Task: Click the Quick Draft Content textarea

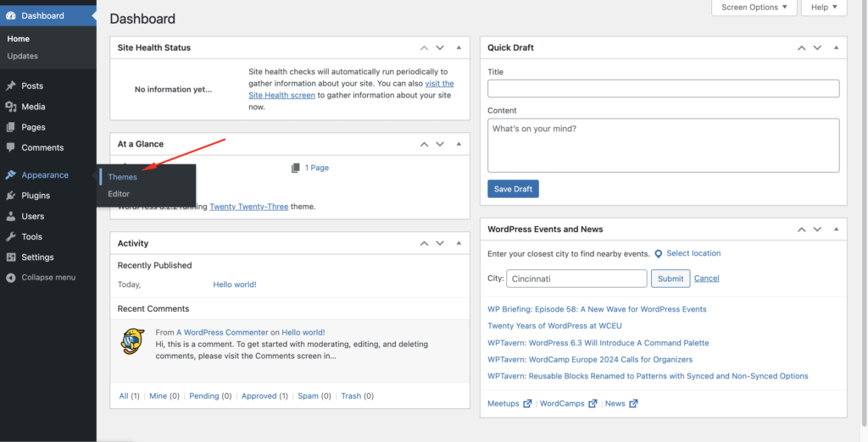Action: [663, 146]
